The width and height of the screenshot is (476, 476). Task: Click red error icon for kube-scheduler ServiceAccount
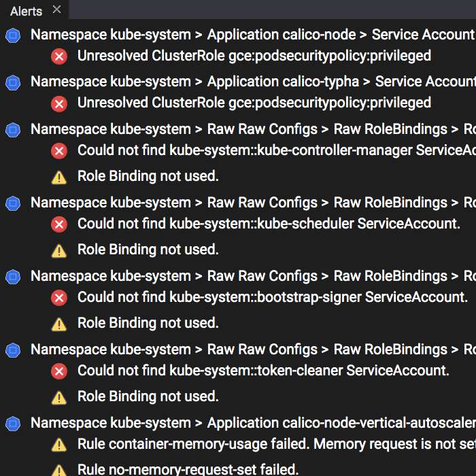pyautogui.click(x=59, y=224)
